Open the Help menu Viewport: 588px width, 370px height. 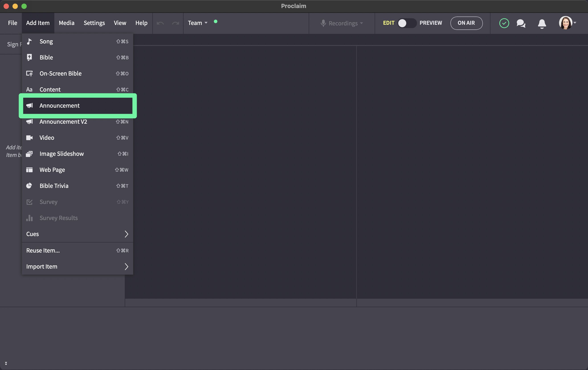click(x=141, y=23)
